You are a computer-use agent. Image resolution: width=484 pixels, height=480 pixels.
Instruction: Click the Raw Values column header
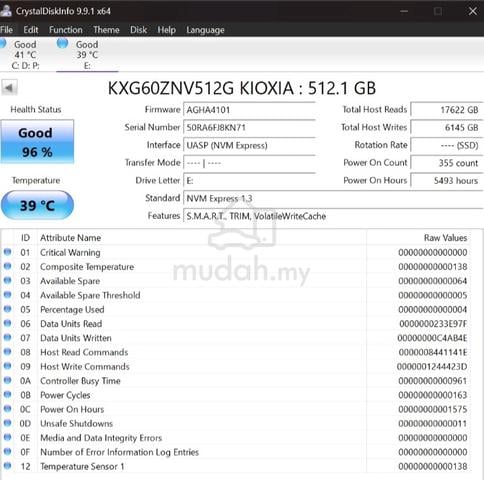pos(445,238)
